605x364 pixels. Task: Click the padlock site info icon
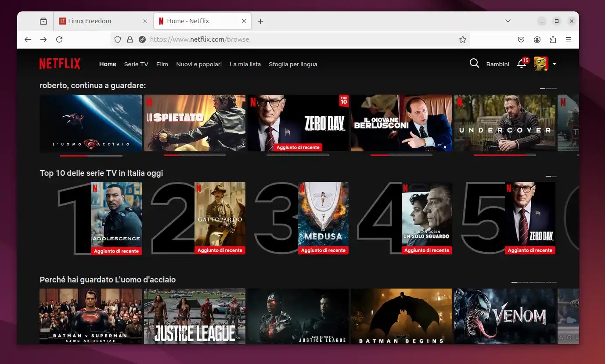(130, 39)
